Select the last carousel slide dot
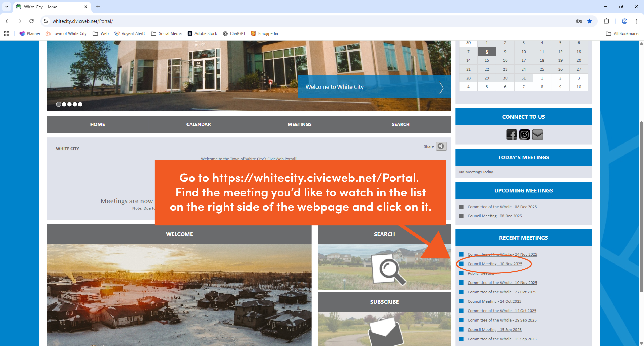 coord(80,104)
